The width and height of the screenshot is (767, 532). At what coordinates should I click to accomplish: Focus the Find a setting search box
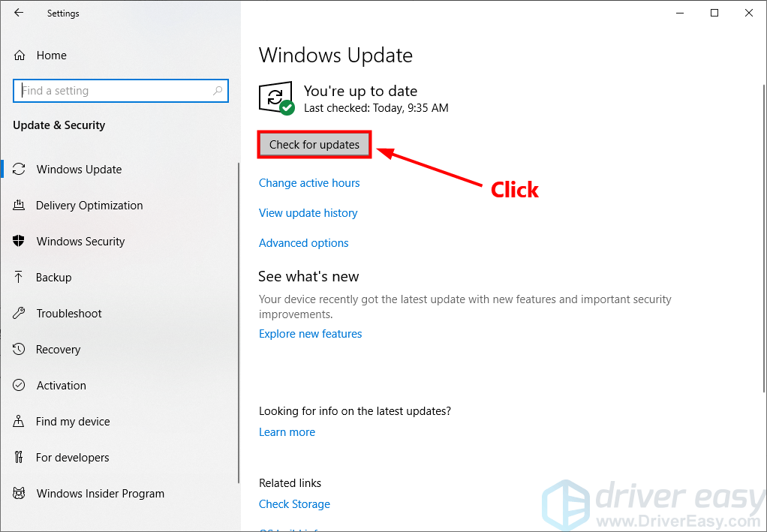pos(121,91)
